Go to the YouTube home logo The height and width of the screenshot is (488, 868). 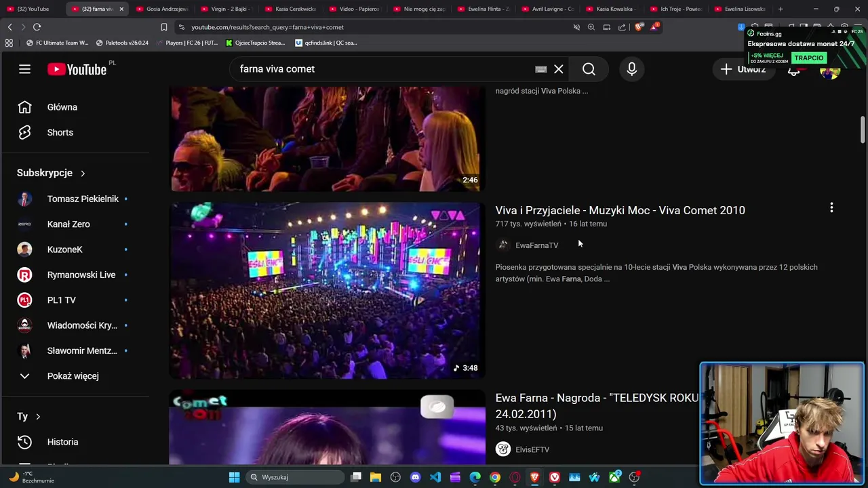pyautogui.click(x=77, y=69)
